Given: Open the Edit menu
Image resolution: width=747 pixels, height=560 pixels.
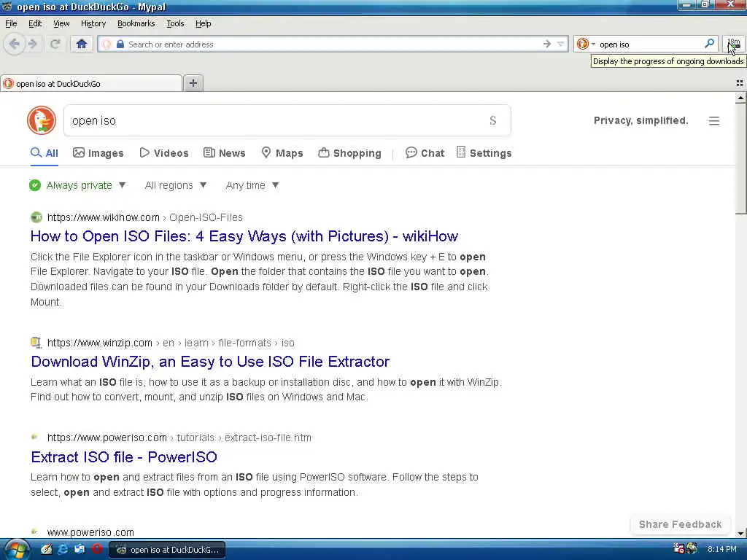Looking at the screenshot, I should 35,23.
